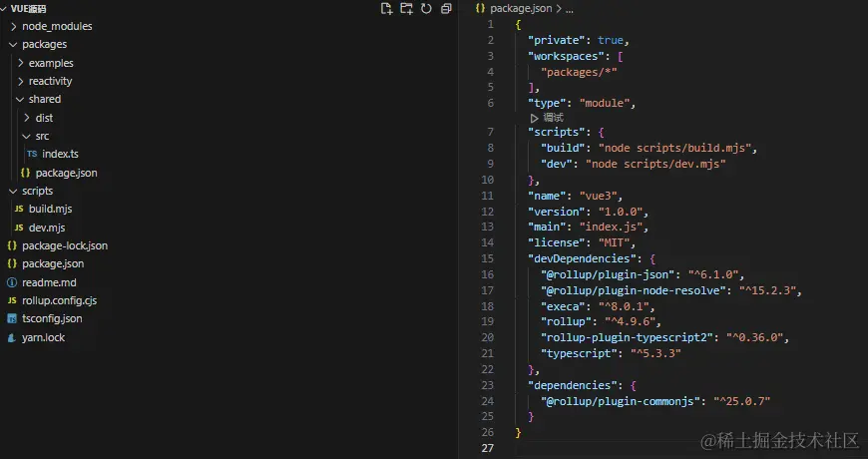Click the "workspaces" key in the editor

[565, 56]
